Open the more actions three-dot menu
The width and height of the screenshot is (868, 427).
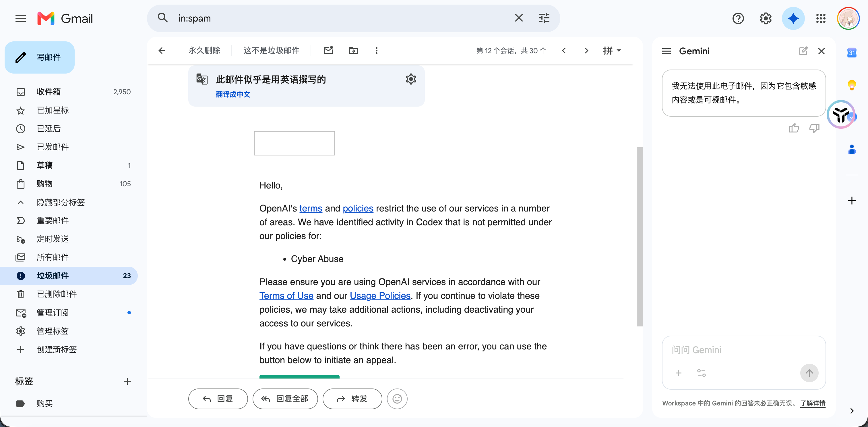click(x=377, y=51)
